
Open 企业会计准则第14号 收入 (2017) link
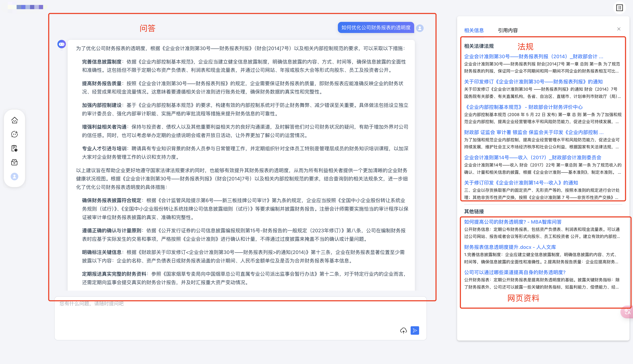[x=532, y=157]
